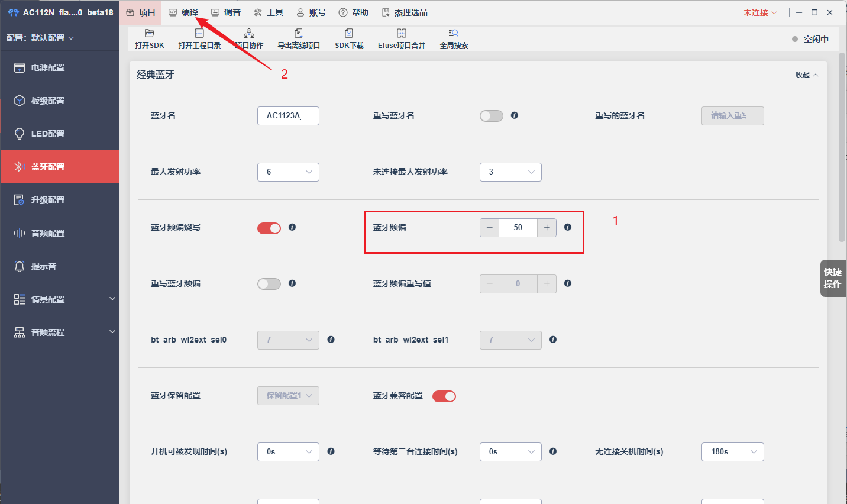
Task: Click the 导出离线项目 toolbar icon
Action: coord(299,38)
